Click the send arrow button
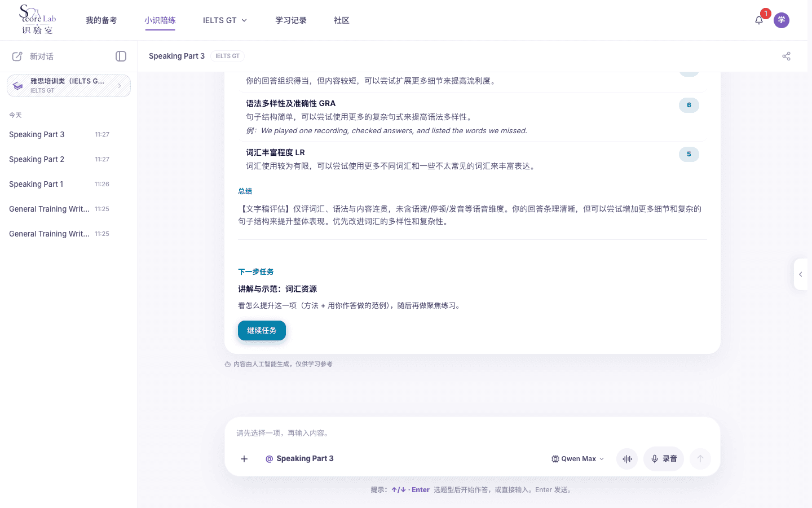Screen dimensions: 812x508 pos(700,459)
